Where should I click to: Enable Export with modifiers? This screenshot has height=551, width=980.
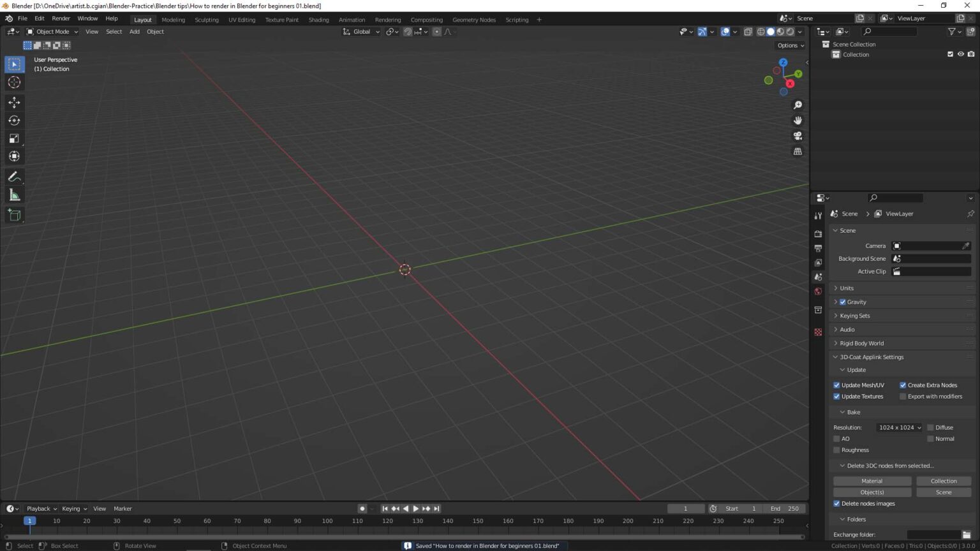point(903,397)
